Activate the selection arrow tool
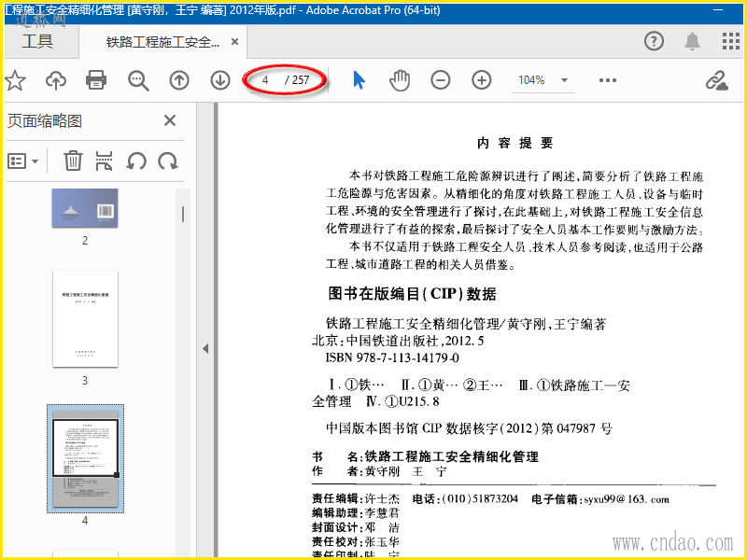 tap(359, 80)
